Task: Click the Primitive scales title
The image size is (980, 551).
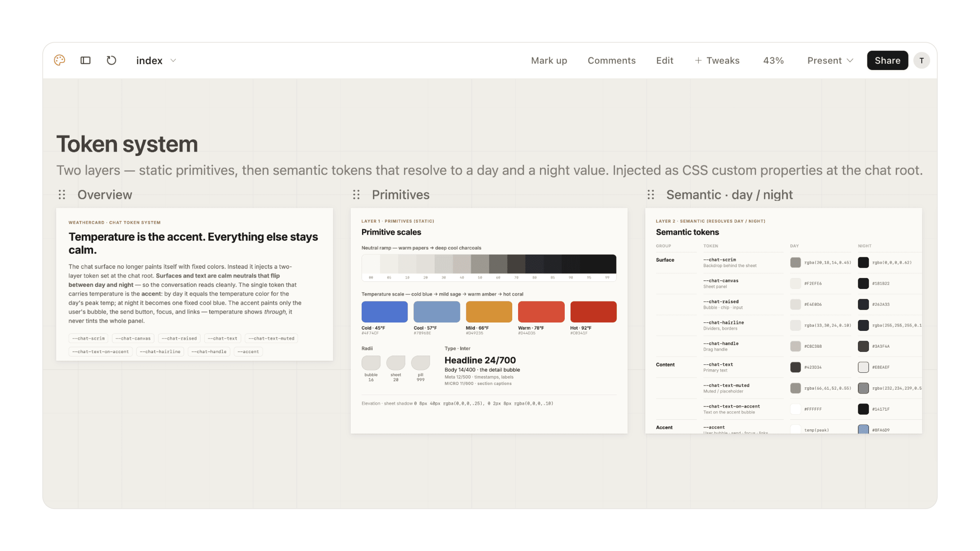Action: click(x=391, y=232)
